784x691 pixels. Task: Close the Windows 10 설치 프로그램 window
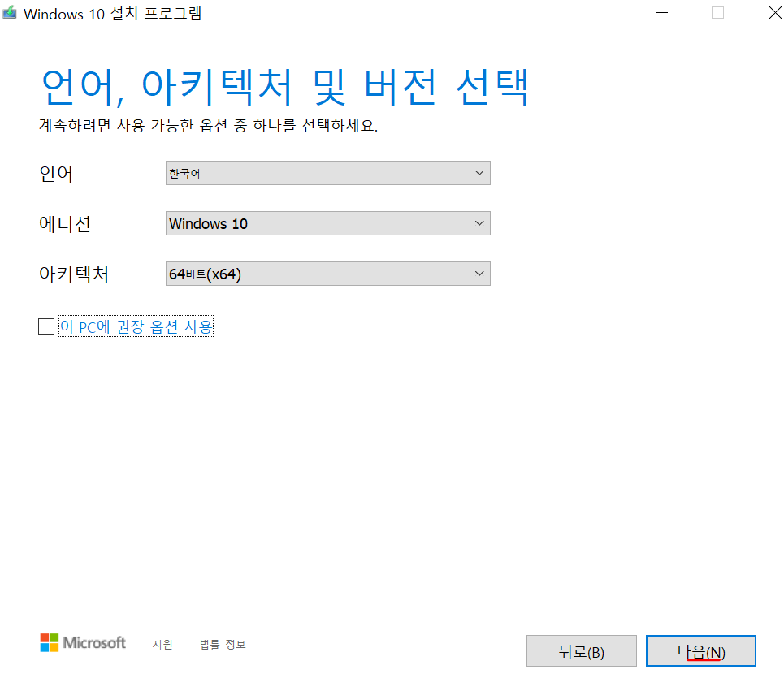(774, 12)
